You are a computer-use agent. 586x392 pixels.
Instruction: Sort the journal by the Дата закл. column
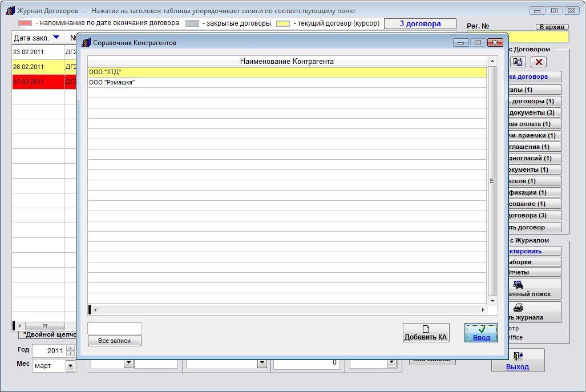(37, 38)
